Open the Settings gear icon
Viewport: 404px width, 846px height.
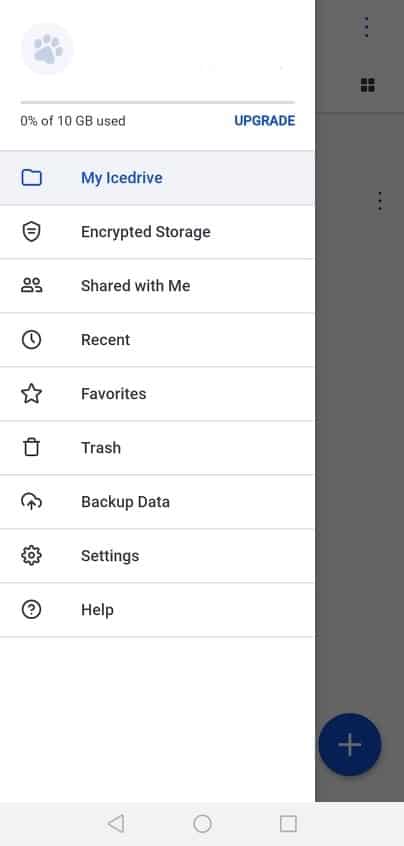tap(31, 555)
